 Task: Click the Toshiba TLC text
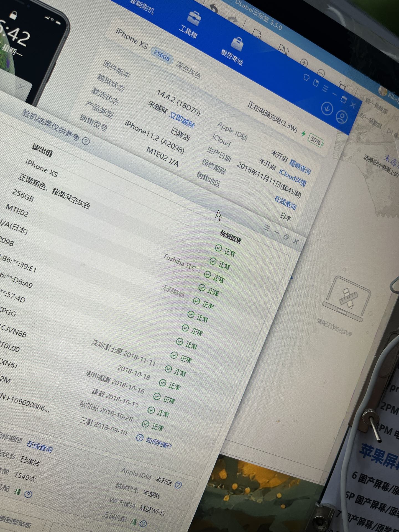coord(179,262)
